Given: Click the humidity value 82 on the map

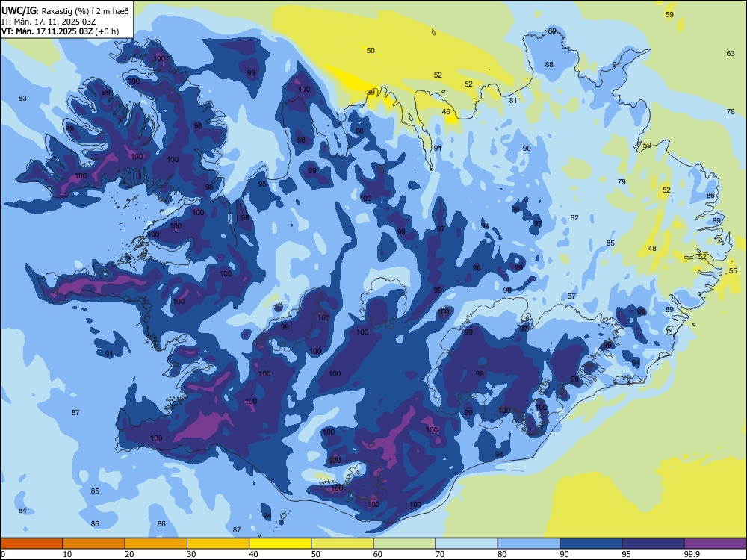Looking at the screenshot, I should click(x=574, y=217).
